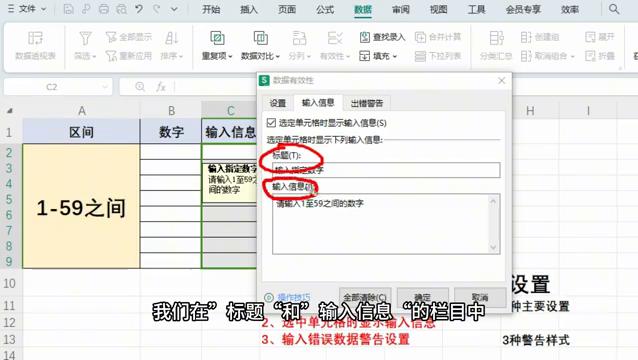Click the select-all corner triangle
The height and width of the screenshot is (360, 638).
click(x=10, y=111)
